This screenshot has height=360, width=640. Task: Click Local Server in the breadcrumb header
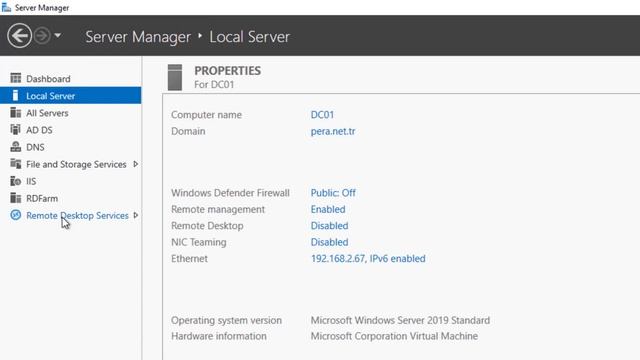249,37
